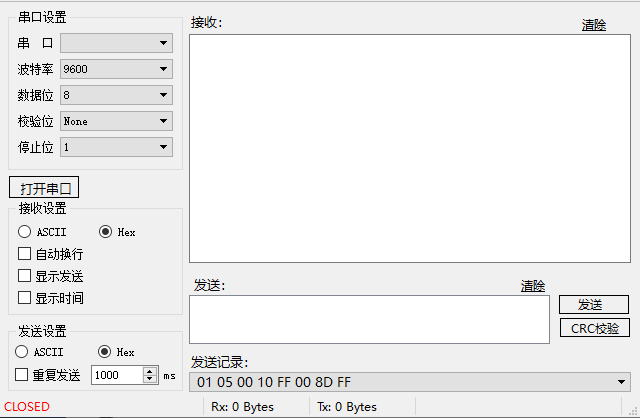Toggle the 显示发送 checkbox
The width and height of the screenshot is (640, 418).
point(25,276)
